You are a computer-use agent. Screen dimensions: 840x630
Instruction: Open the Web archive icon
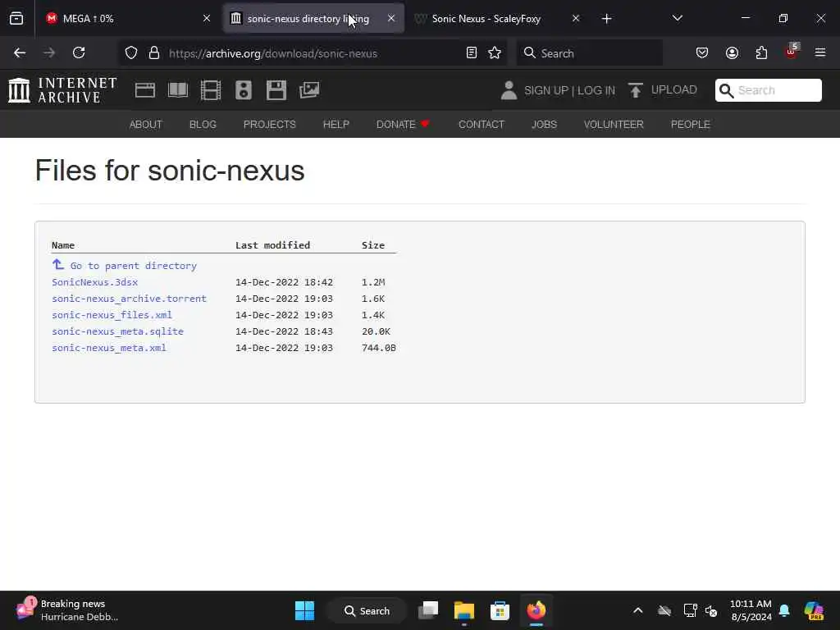[145, 90]
